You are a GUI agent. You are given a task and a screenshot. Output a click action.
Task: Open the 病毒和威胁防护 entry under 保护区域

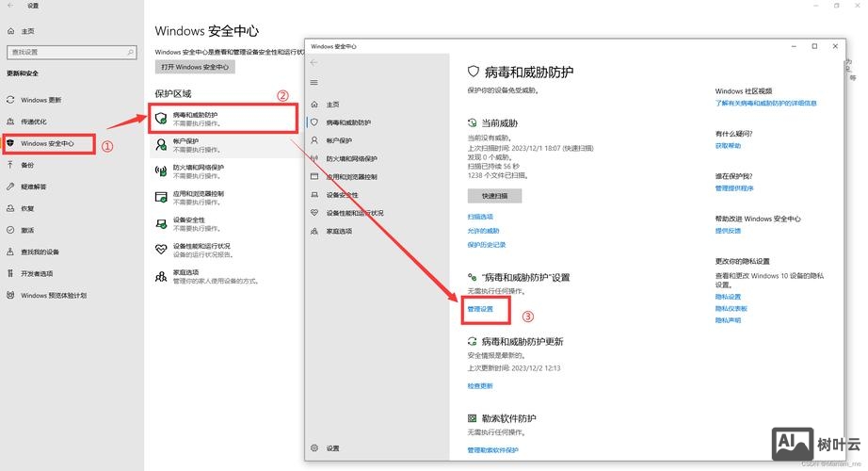click(x=223, y=118)
